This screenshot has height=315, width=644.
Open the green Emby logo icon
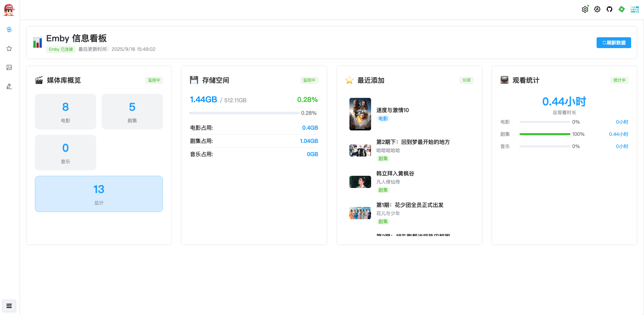pyautogui.click(x=622, y=9)
